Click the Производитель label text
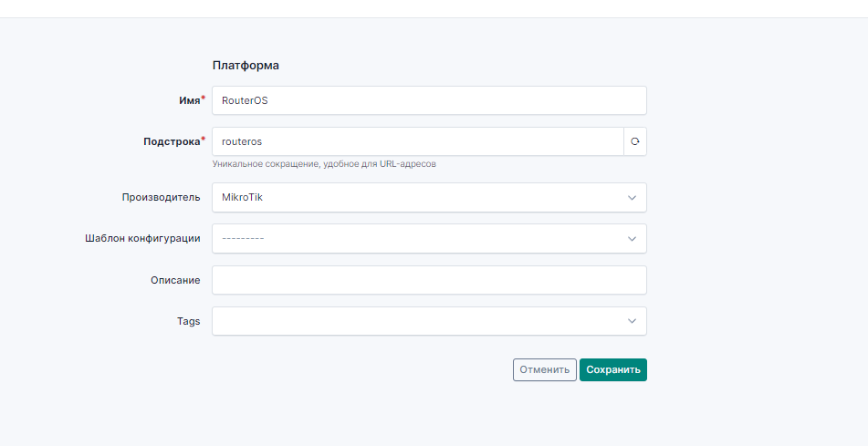Screen dimensions: 868x446 [162, 197]
